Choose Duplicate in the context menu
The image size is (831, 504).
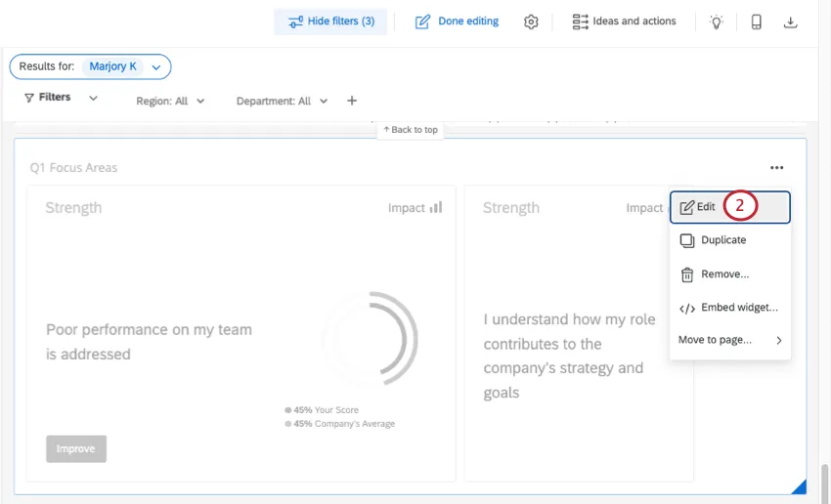[x=722, y=240]
